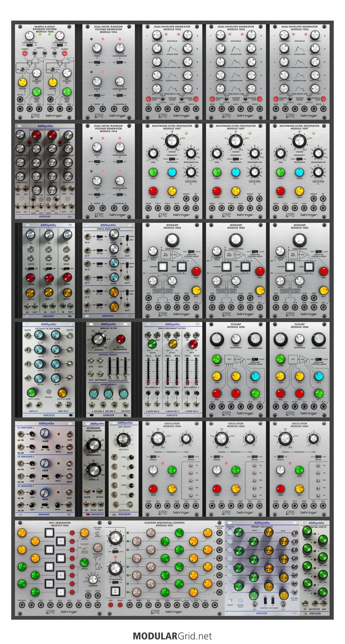345x644 pixels.
Task: Click the LEVEL 2 knob on Mirage Filter
Action: click(x=108, y=394)
